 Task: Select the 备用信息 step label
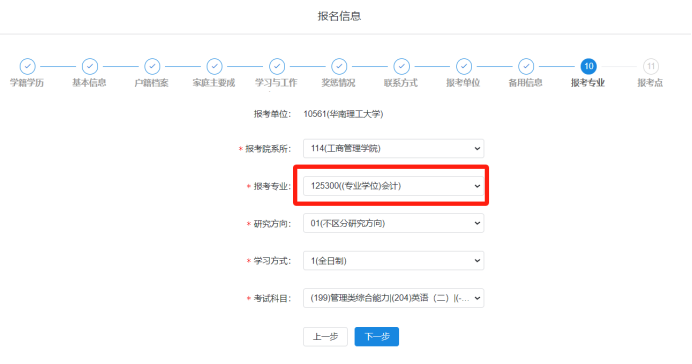(525, 83)
